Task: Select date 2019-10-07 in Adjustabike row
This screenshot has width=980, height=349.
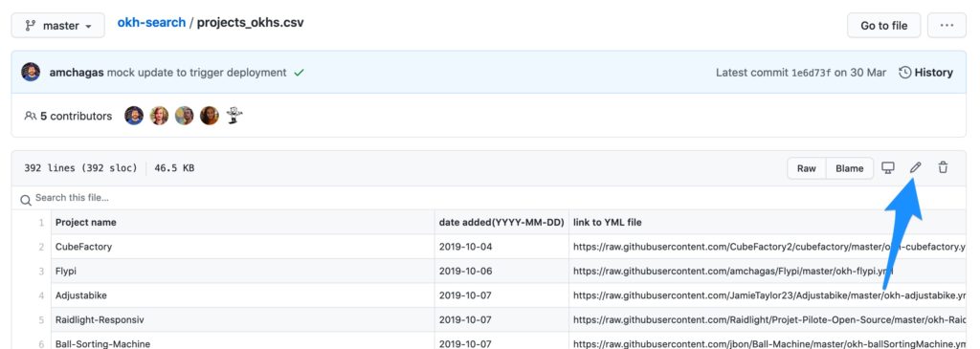Action: [x=501, y=295]
